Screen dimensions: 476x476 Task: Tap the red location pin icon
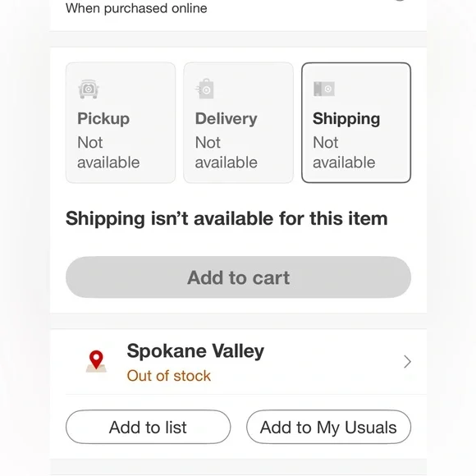tap(96, 361)
